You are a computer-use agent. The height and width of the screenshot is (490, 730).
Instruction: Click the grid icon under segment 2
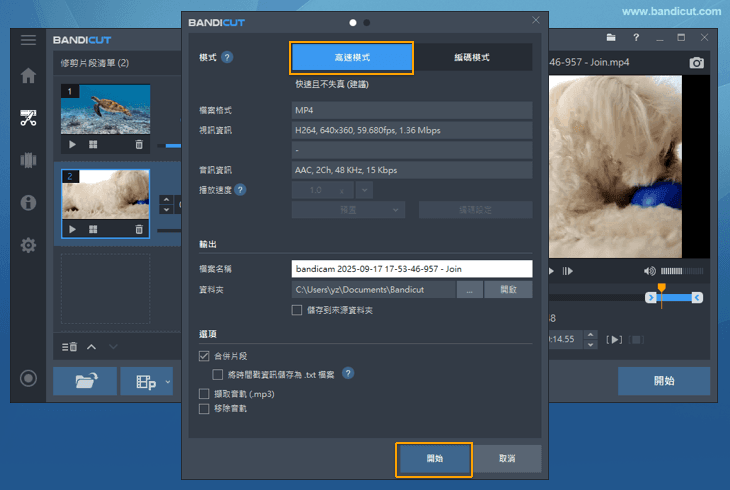coord(93,229)
